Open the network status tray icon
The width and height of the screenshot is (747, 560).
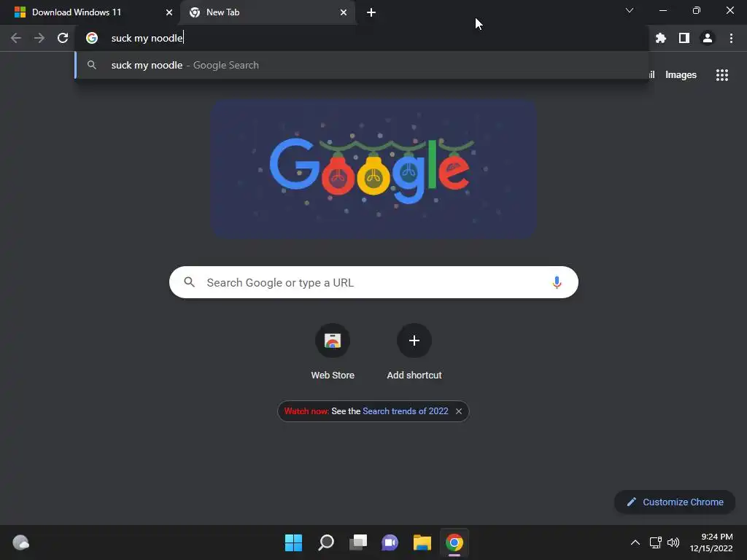[656, 542]
